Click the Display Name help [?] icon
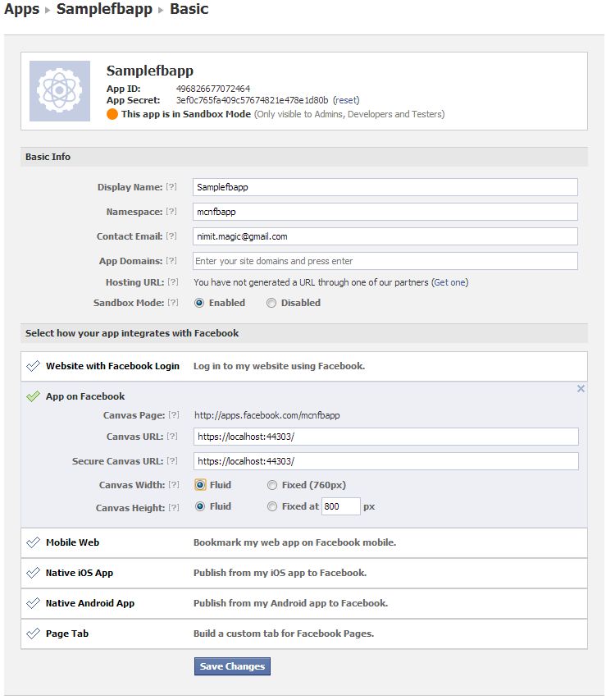606x700 pixels. (x=171, y=187)
